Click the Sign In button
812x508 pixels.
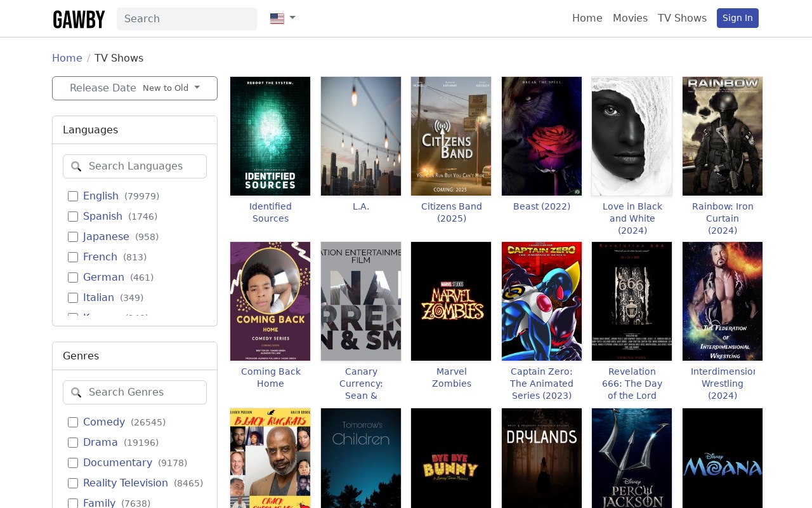point(737,18)
